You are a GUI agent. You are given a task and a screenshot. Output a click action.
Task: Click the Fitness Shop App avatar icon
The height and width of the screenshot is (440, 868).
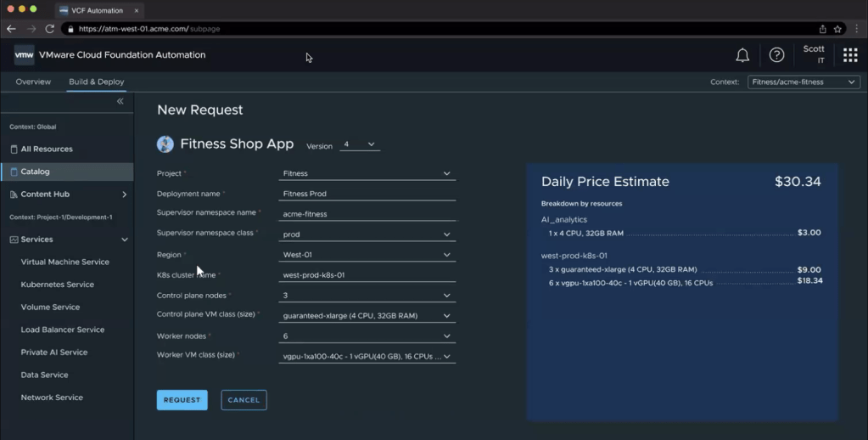coord(165,144)
